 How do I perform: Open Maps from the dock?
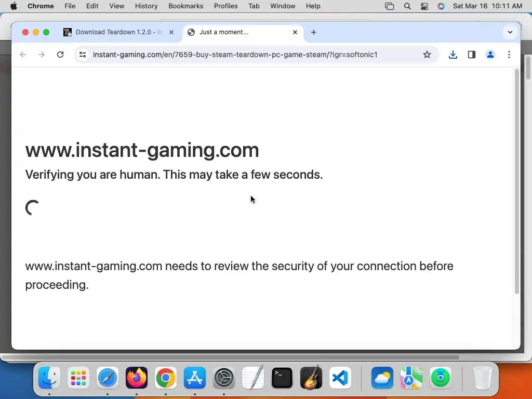pos(411,378)
